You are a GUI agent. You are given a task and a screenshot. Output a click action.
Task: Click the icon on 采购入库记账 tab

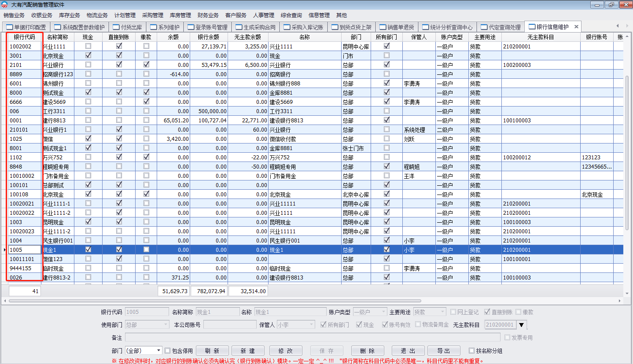click(x=287, y=27)
